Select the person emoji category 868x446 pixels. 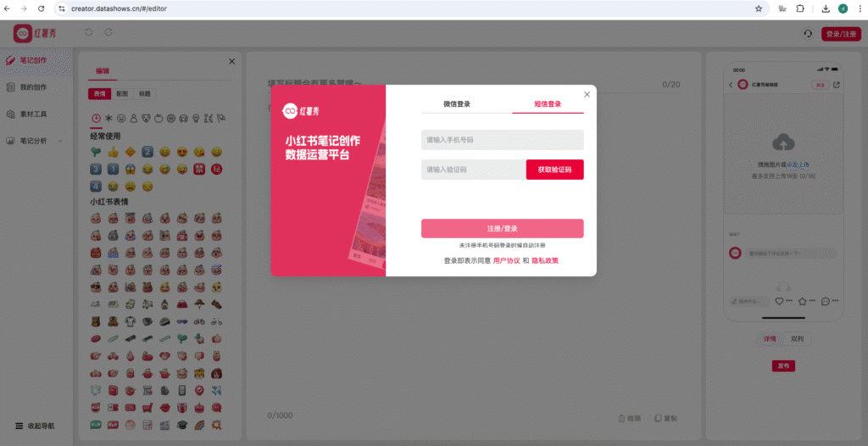pyautogui.click(x=133, y=118)
